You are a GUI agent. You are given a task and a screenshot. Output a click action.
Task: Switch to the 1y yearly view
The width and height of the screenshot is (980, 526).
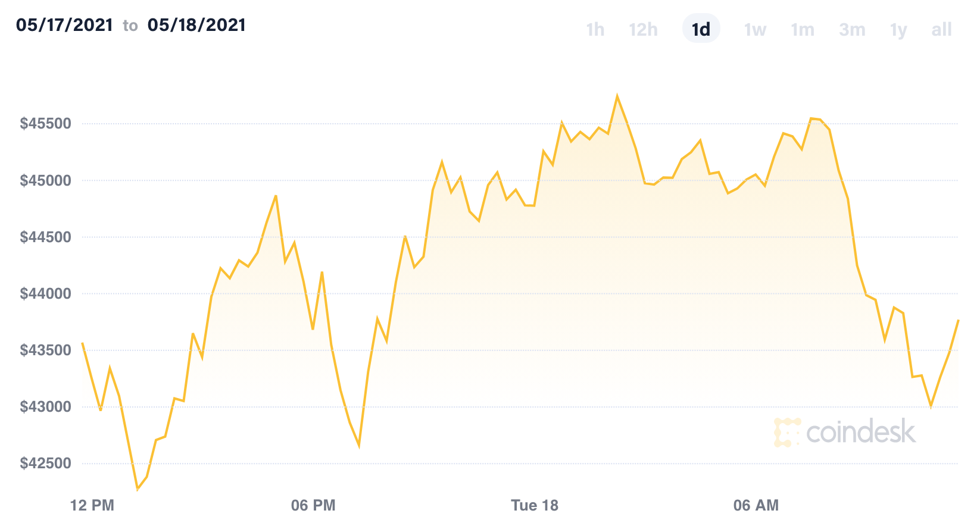click(x=898, y=29)
